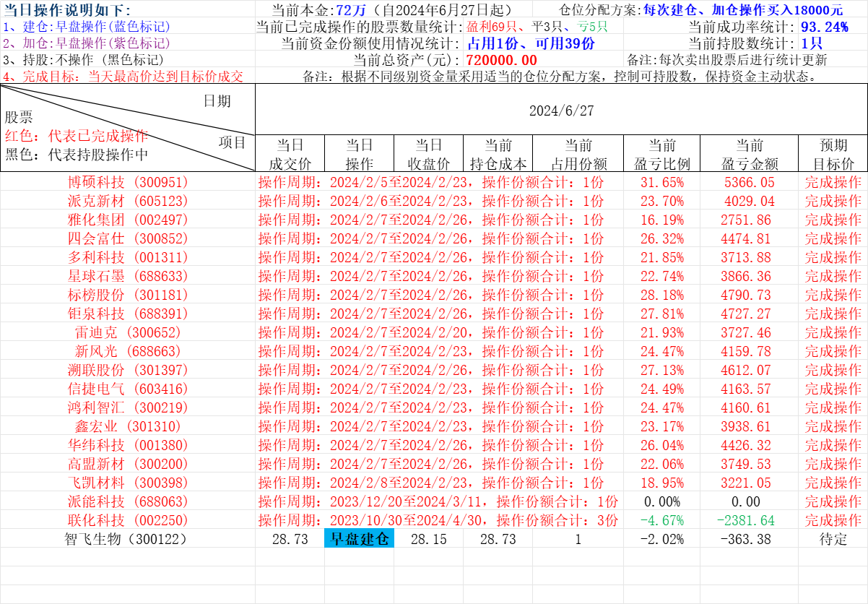Click the 31.65% profit ratio cell
The image size is (868, 604).
(661, 182)
